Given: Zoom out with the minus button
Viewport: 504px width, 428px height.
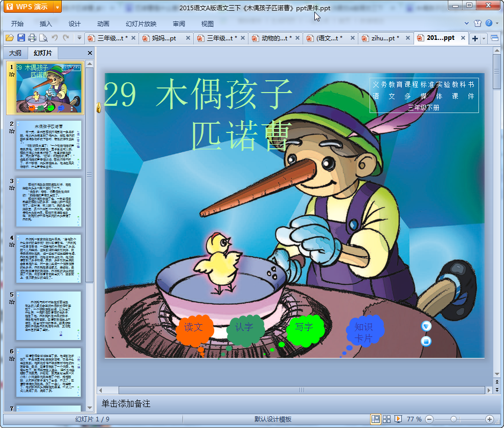Looking at the screenshot, I should click(429, 419).
